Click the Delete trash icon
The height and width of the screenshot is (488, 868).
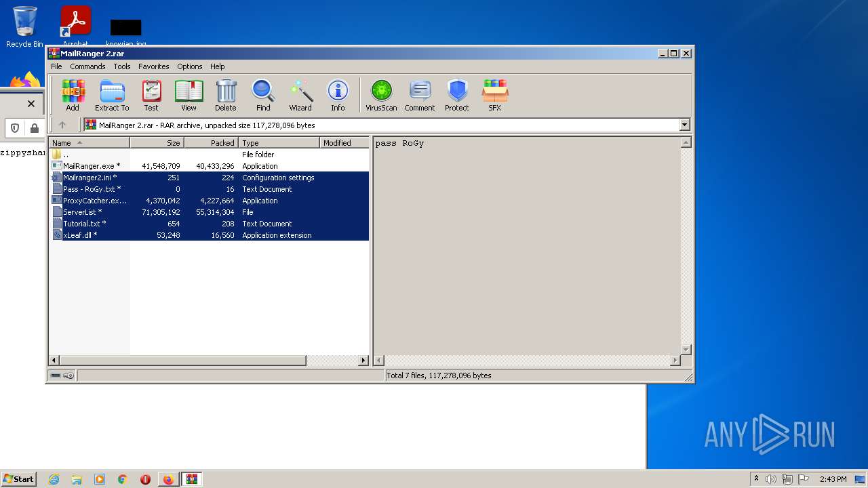(226, 95)
